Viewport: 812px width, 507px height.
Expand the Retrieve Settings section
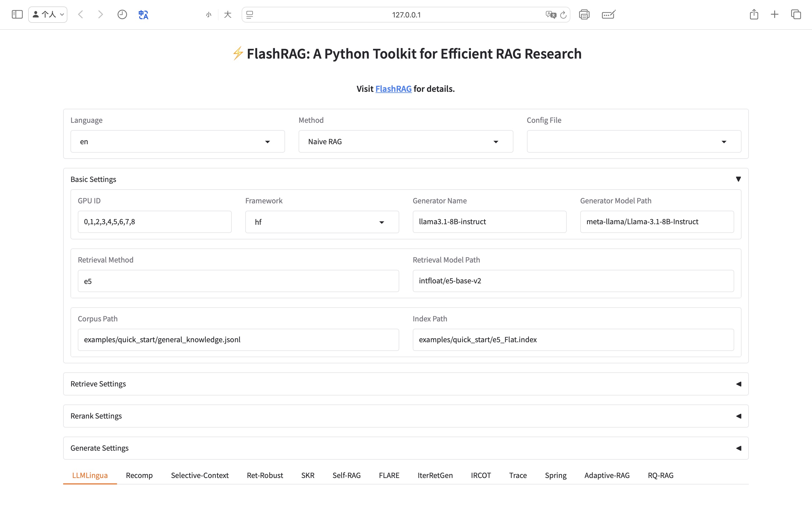tap(738, 384)
